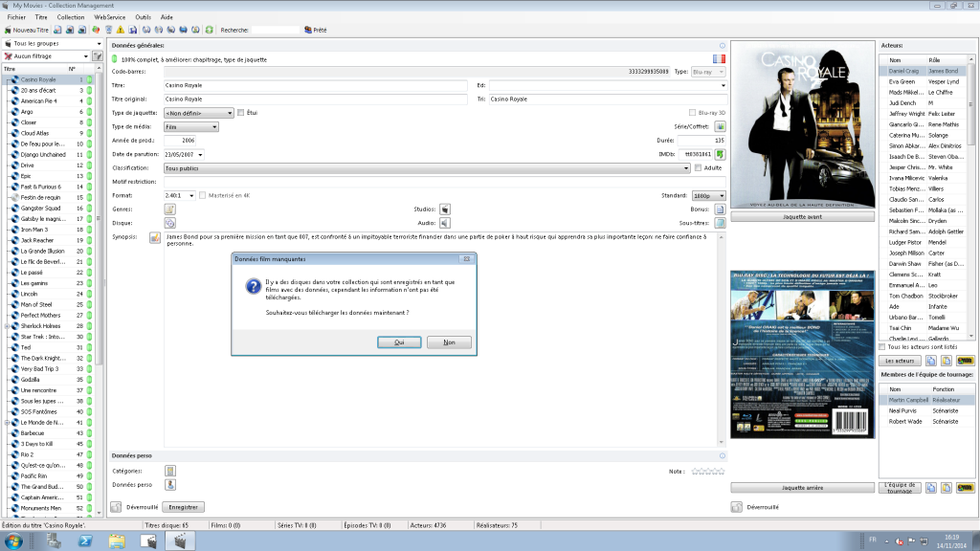This screenshot has height=551, width=980.
Task: Click the Windows Start button
Action: click(x=13, y=541)
